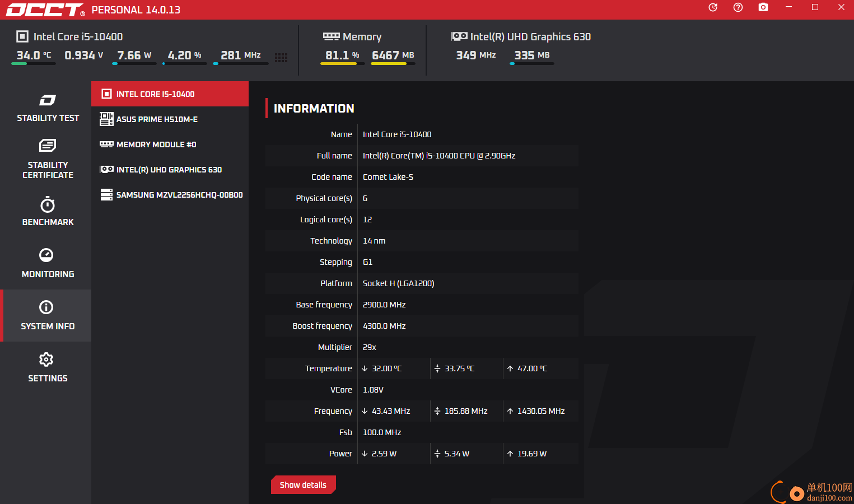Click the refresh/update icon in title bar
This screenshot has height=504, width=854.
[713, 7]
